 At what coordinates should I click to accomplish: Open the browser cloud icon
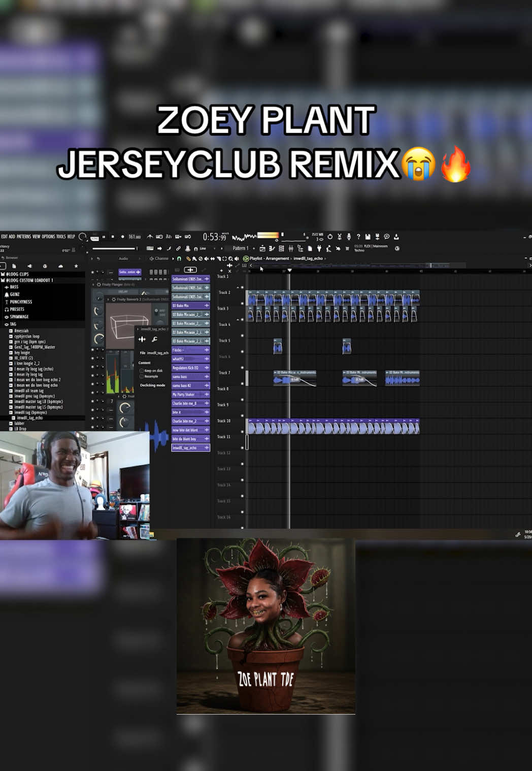point(60,266)
